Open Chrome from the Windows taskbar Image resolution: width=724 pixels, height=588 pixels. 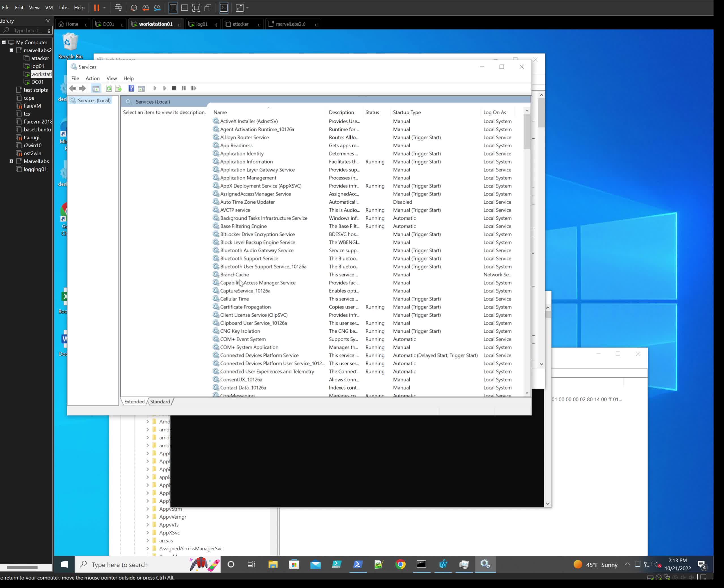[400, 564]
